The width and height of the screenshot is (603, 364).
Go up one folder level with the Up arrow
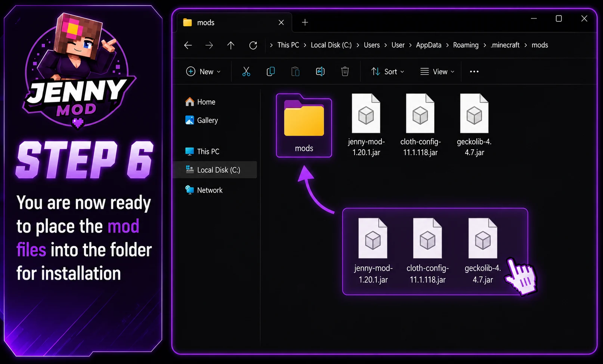click(231, 45)
